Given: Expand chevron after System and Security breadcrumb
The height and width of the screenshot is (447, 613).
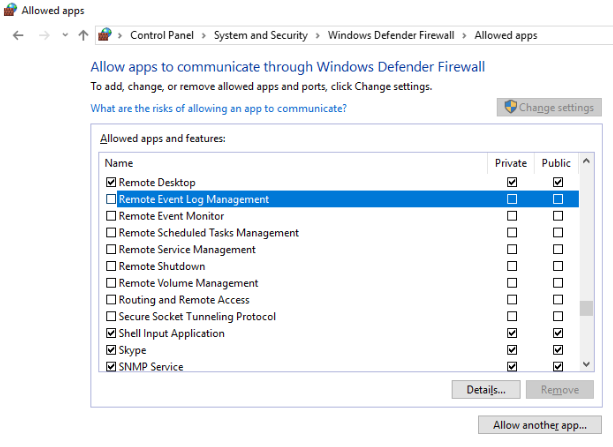Looking at the screenshot, I should pos(317,36).
